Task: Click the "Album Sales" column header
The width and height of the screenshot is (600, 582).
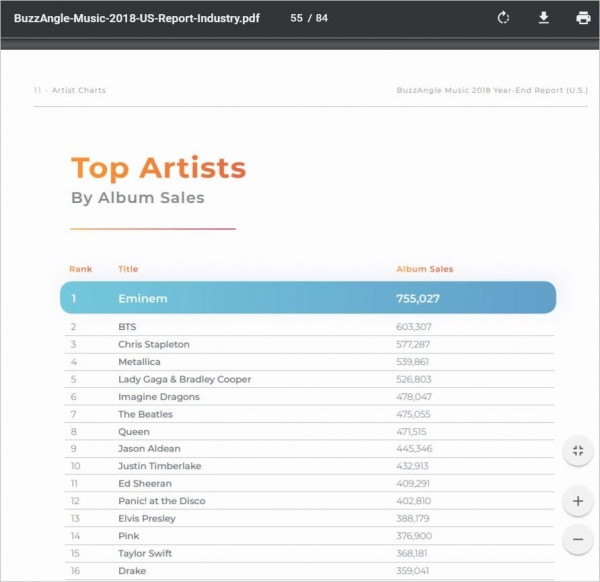Action: (x=424, y=269)
